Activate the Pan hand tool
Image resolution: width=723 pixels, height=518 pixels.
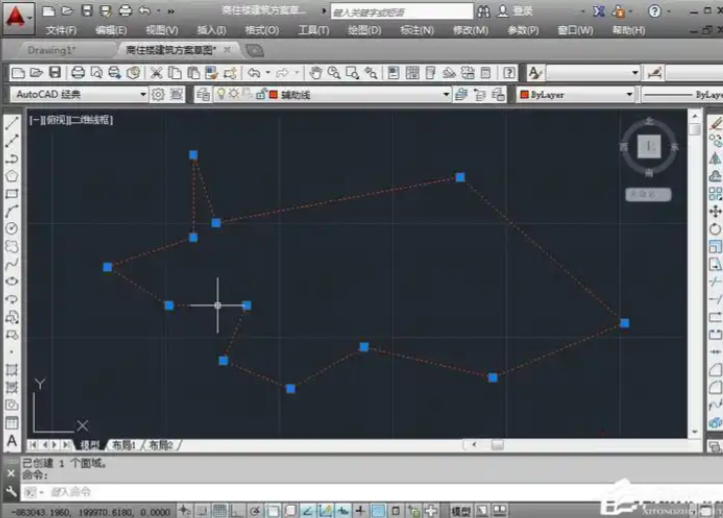(315, 73)
